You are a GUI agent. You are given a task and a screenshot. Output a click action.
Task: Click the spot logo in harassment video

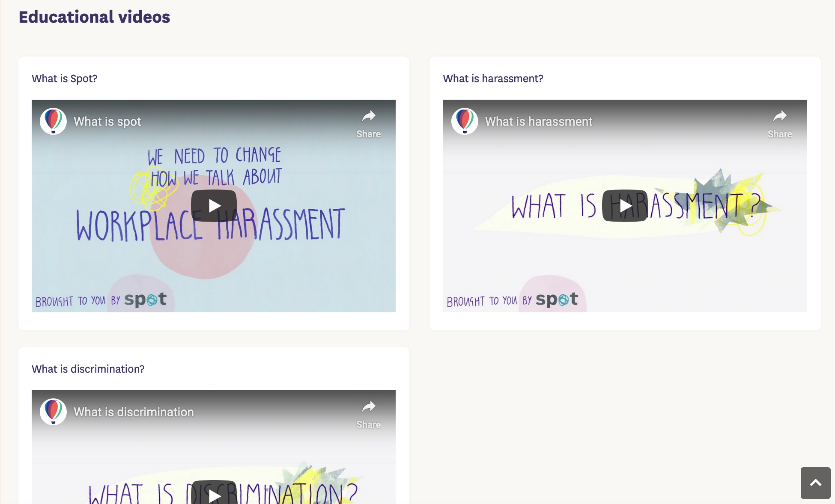557,299
